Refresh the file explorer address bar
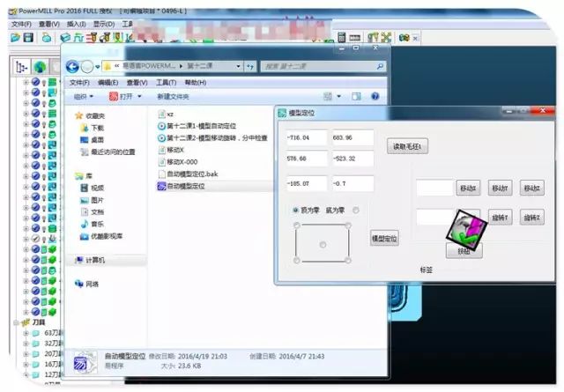The height and width of the screenshot is (392, 564). click(x=250, y=67)
